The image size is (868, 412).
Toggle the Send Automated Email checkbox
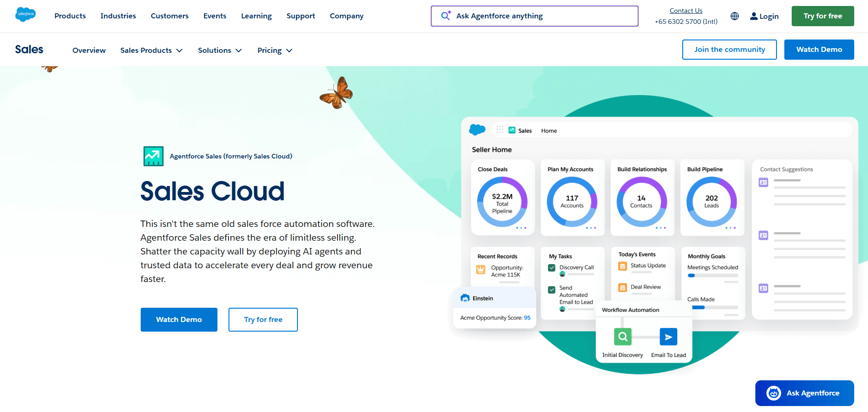[x=552, y=290]
